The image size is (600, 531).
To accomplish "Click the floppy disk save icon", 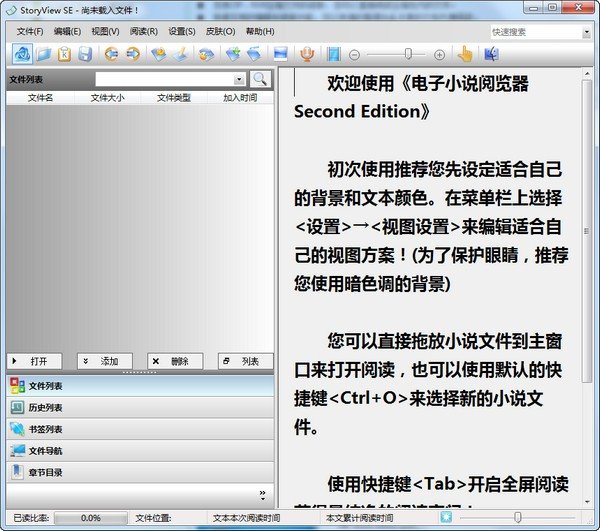I will coord(85,54).
